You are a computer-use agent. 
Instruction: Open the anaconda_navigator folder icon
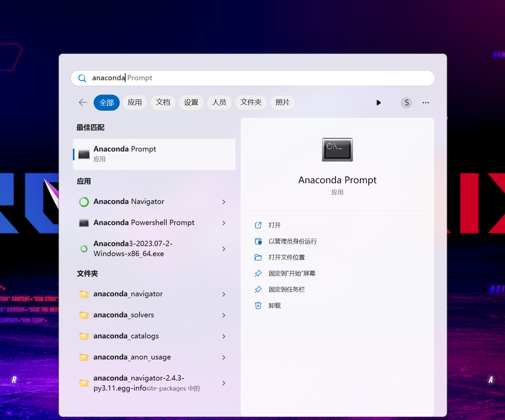(84, 294)
